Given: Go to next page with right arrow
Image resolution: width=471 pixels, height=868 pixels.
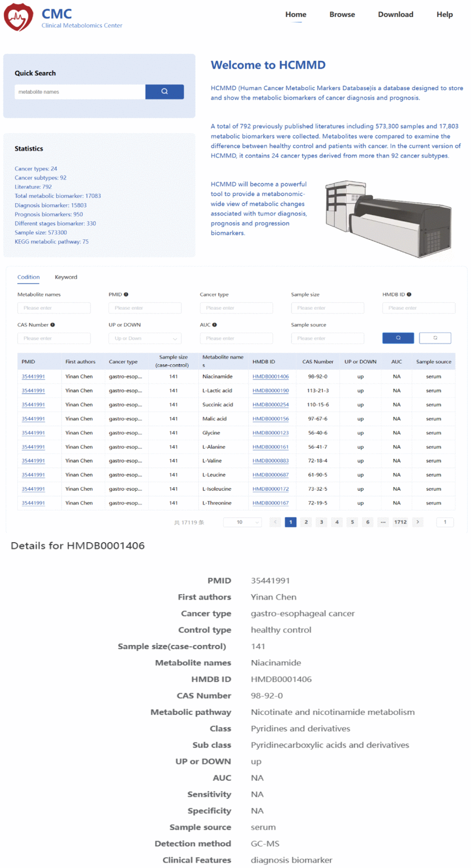Looking at the screenshot, I should point(417,522).
